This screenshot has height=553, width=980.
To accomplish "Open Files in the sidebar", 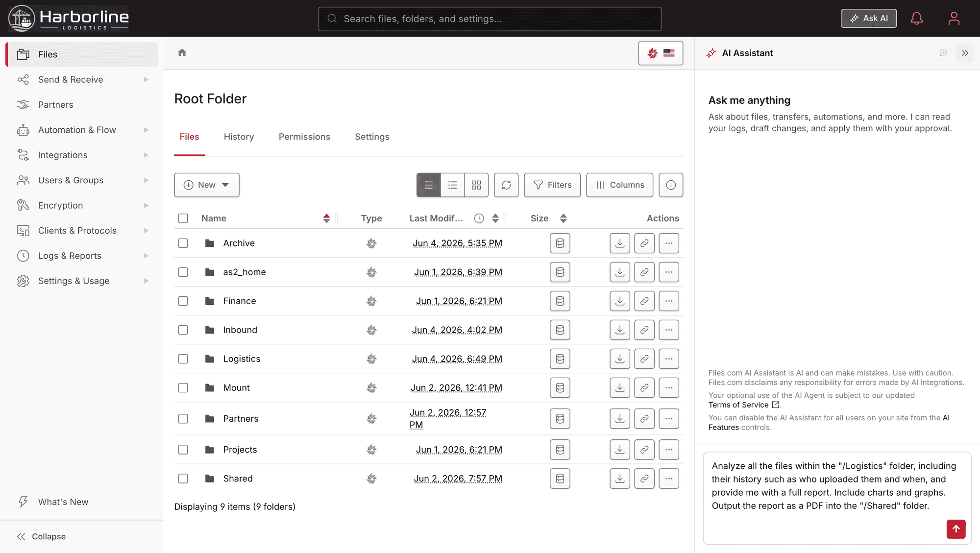I will tap(82, 54).
